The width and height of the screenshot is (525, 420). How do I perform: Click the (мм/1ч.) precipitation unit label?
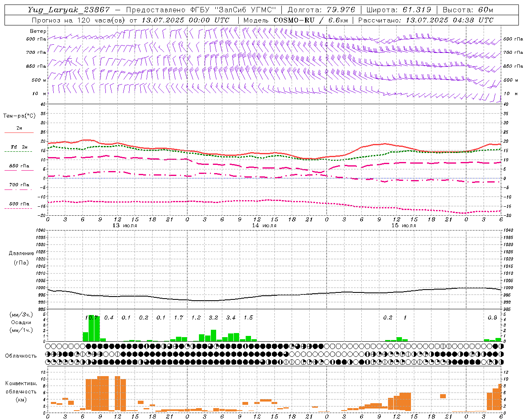pos(21,330)
